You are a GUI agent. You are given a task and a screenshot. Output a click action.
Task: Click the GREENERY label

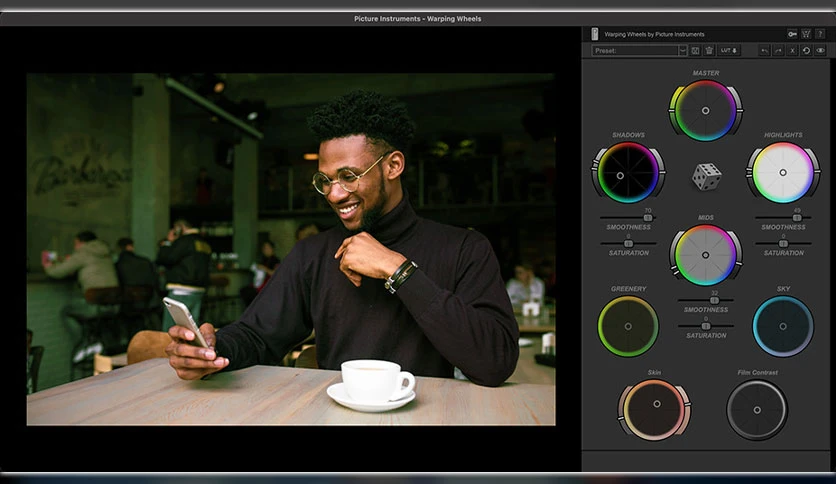629,288
